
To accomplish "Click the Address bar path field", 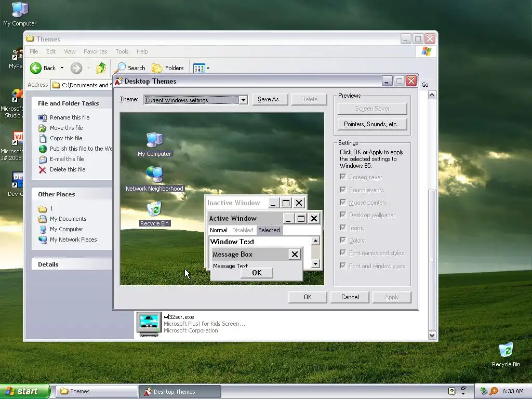I will point(82,85).
